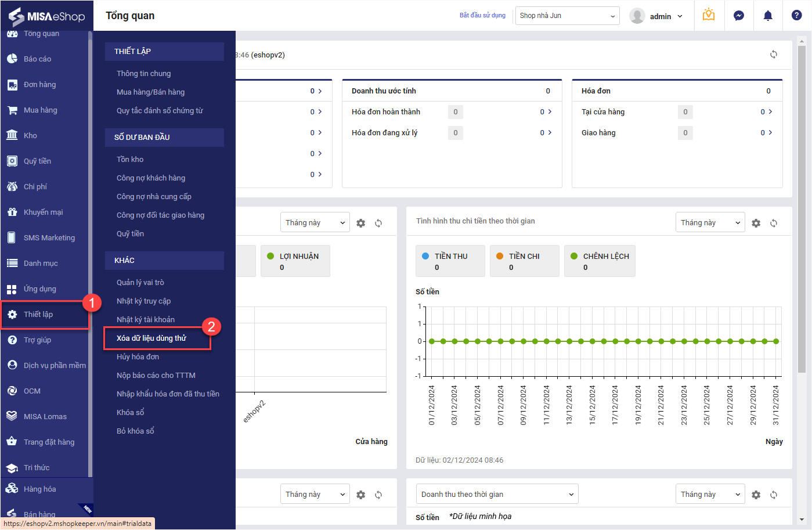Image resolution: width=812 pixels, height=530 pixels.
Task: Click the Khuyến mại gift icon
Action: pos(12,212)
